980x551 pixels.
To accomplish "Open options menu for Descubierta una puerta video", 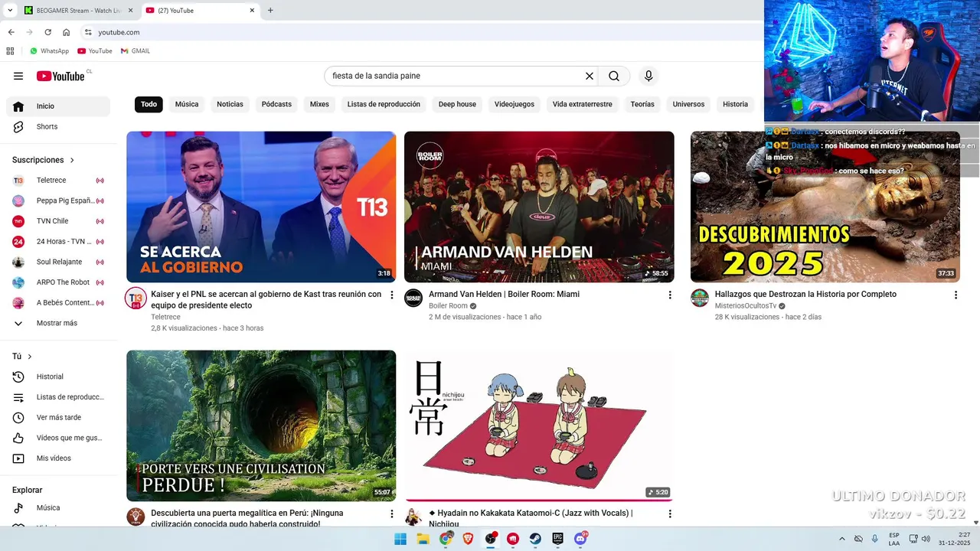I will [391, 514].
